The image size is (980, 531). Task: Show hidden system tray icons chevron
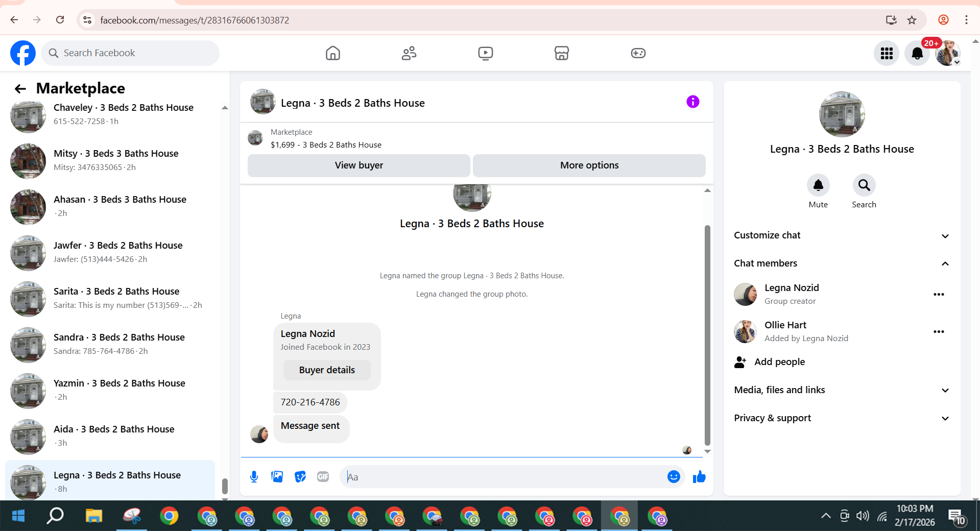[826, 516]
